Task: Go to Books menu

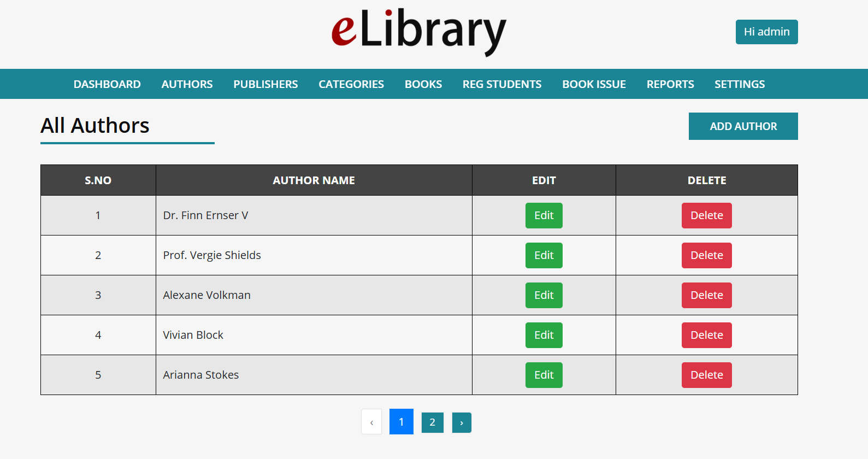Action: coord(423,84)
